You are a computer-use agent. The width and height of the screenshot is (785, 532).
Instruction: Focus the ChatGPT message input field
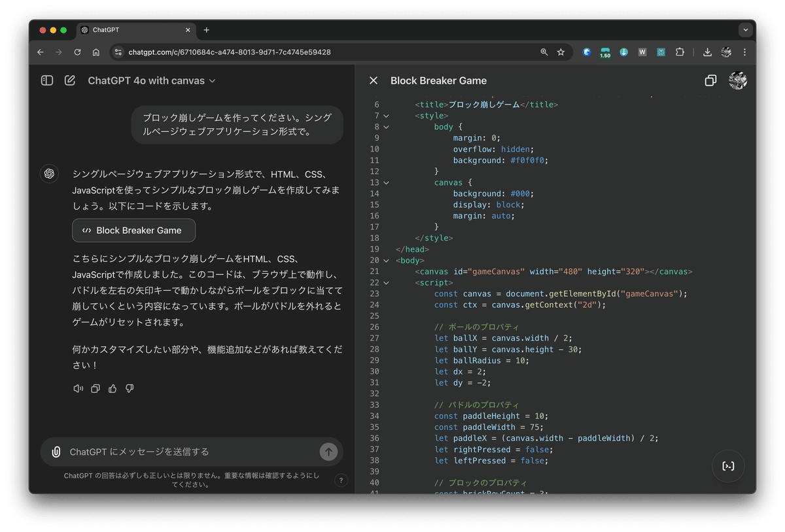[192, 452]
